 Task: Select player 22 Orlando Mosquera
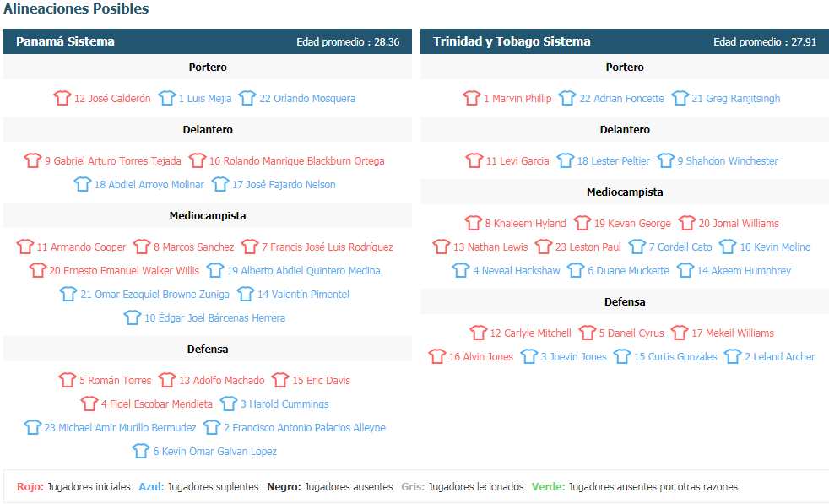pyautogui.click(x=307, y=99)
